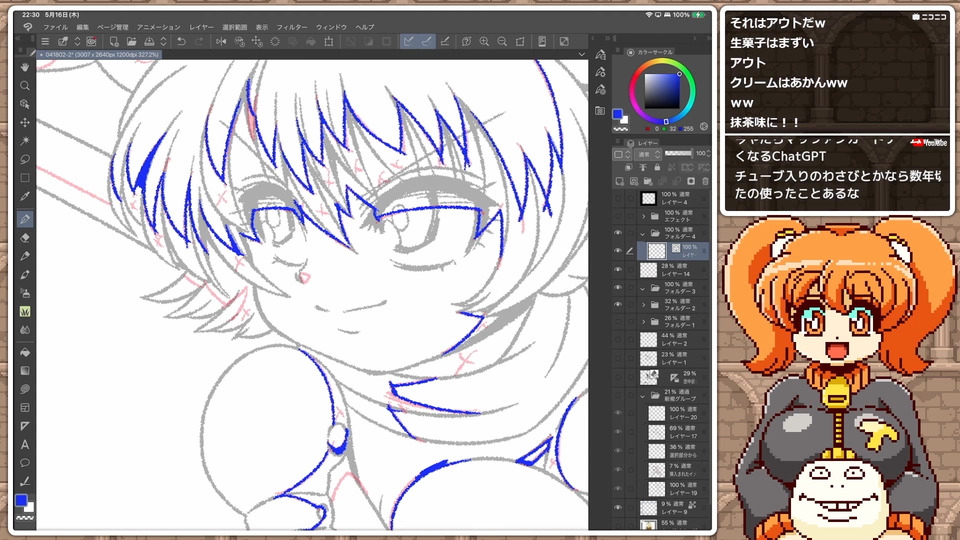The width and height of the screenshot is (960, 540).
Task: Select the Hand move tool in left toolbar
Action: 24,67
